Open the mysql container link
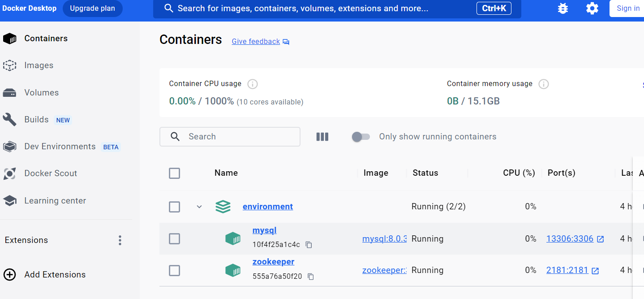The height and width of the screenshot is (299, 644). [265, 230]
